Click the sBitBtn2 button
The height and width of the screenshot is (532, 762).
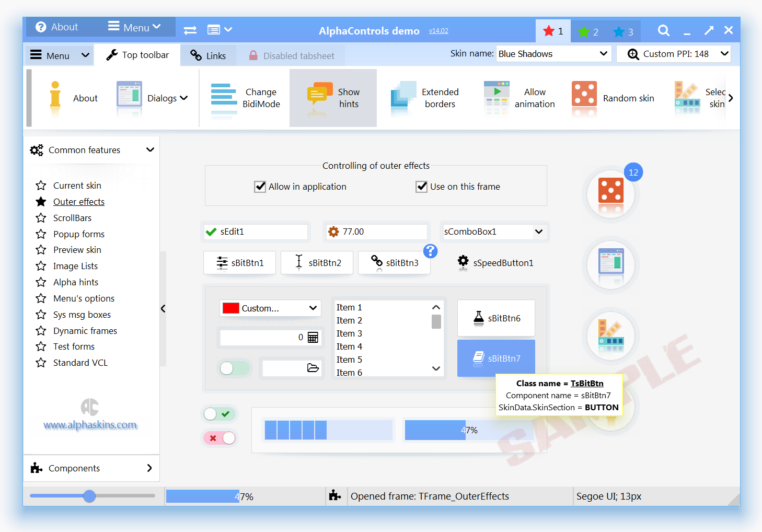(x=317, y=263)
